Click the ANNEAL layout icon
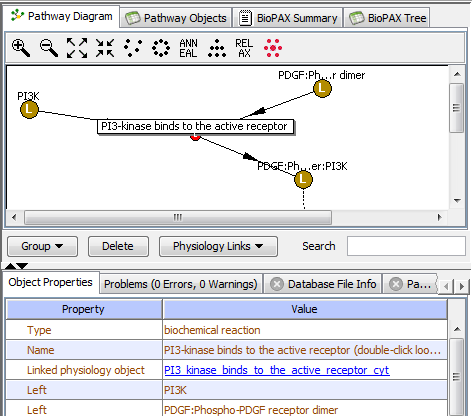The image size is (472, 416). (x=188, y=48)
